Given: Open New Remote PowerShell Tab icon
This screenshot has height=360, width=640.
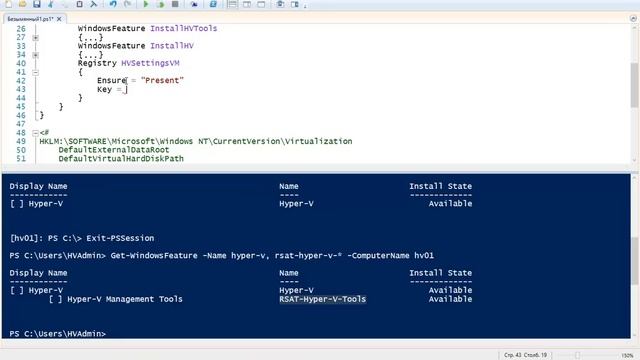Looking at the screenshot, I should [x=194, y=4].
